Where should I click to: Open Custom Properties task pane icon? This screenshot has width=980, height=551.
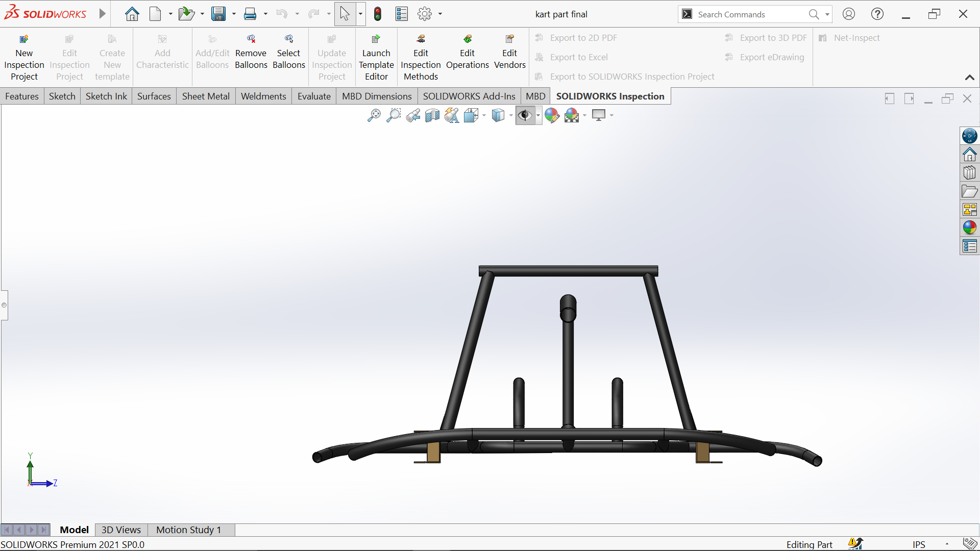pos(969,247)
